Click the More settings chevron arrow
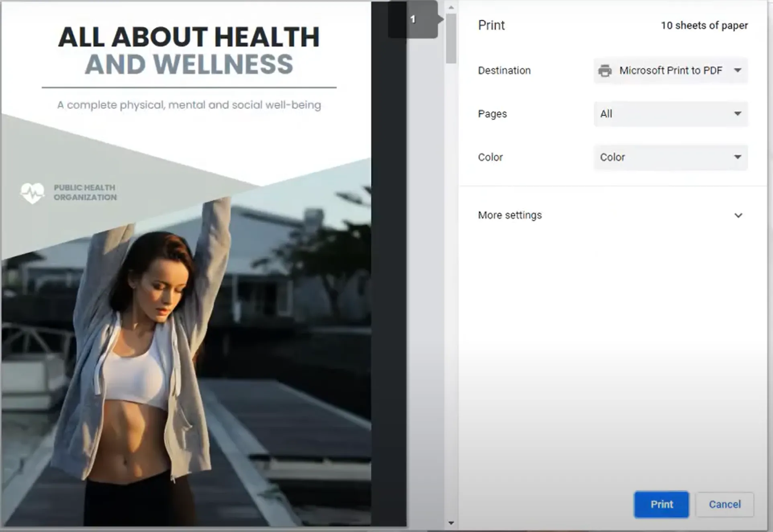Viewport: 773px width, 532px height. point(738,215)
